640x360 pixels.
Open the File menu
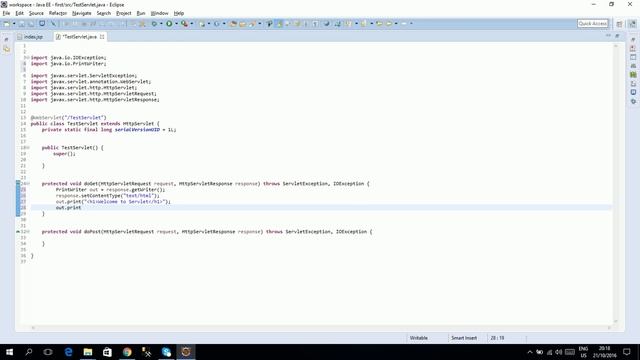6,13
